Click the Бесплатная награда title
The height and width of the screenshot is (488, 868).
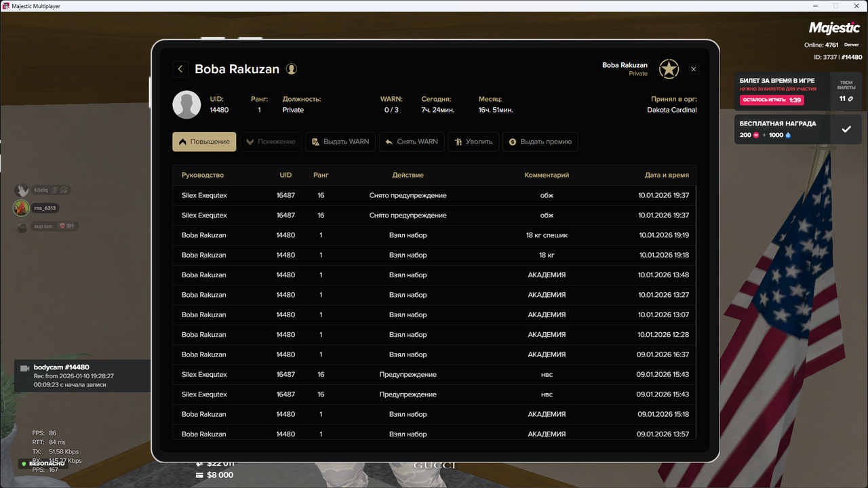tap(778, 124)
